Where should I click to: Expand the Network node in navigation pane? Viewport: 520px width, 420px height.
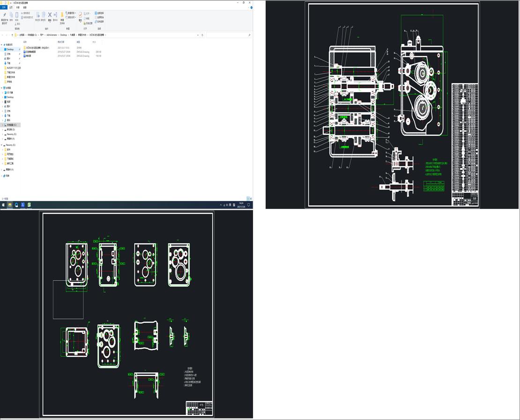tap(2, 176)
